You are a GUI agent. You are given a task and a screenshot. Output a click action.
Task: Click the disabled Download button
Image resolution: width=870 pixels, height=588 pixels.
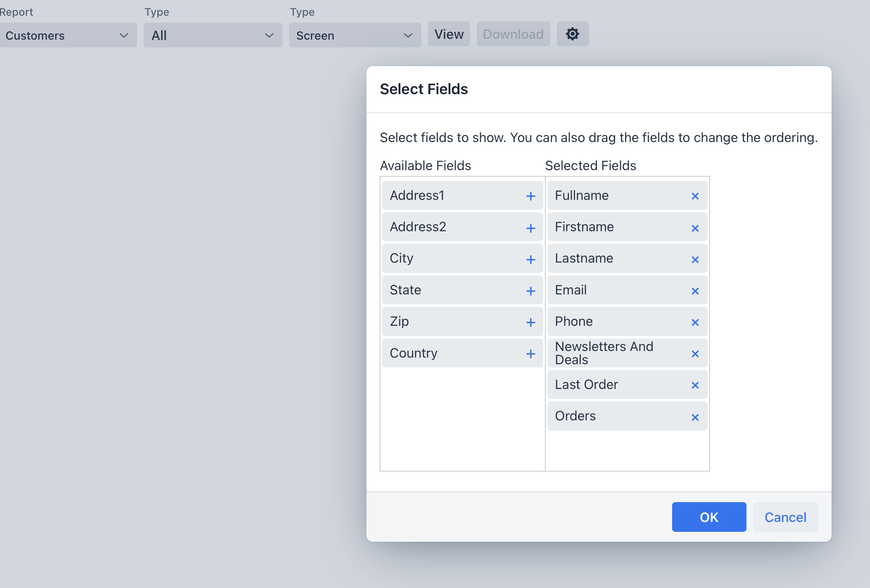pyautogui.click(x=513, y=34)
